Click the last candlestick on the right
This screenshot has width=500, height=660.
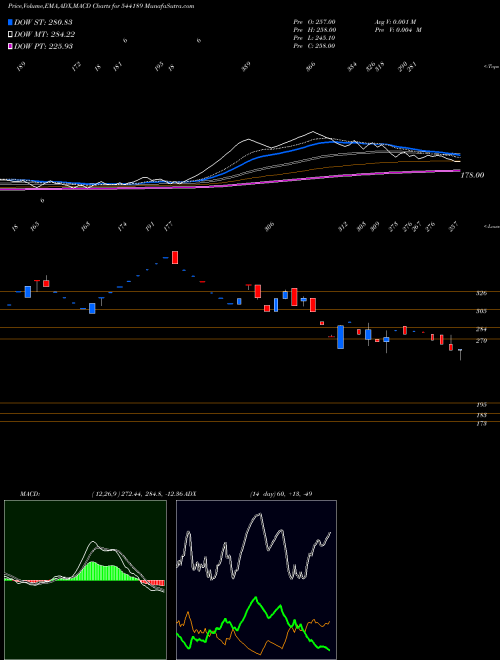pos(460,354)
